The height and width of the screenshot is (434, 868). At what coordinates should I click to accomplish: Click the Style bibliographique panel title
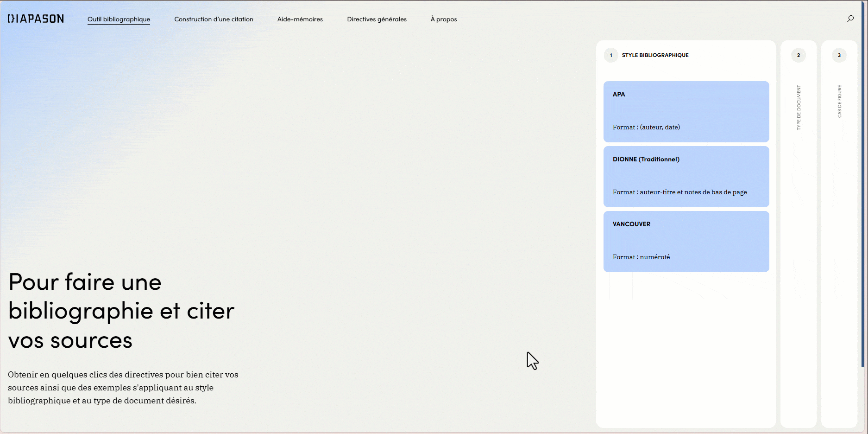click(655, 55)
